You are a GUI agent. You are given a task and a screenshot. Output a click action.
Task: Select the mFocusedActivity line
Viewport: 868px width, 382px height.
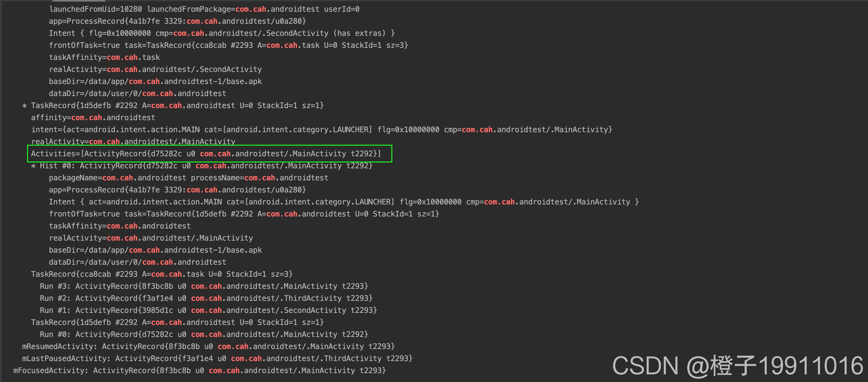199,371
